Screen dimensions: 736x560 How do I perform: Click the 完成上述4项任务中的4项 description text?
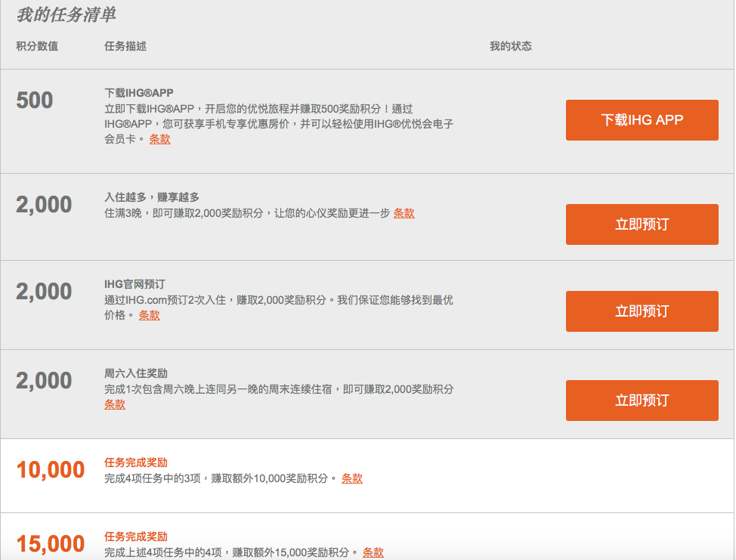click(231, 552)
